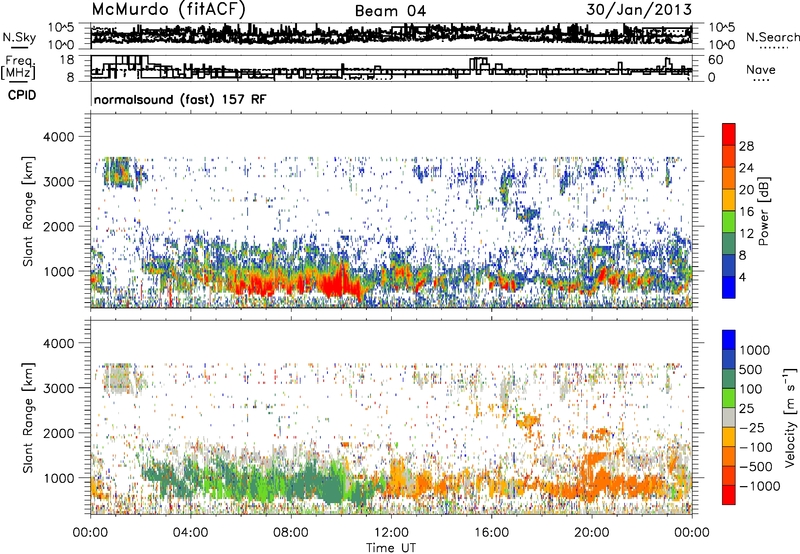Viewport: 800px width, 554px height.
Task: Select the 4000 tick in the velocity panel
Action: 61,343
